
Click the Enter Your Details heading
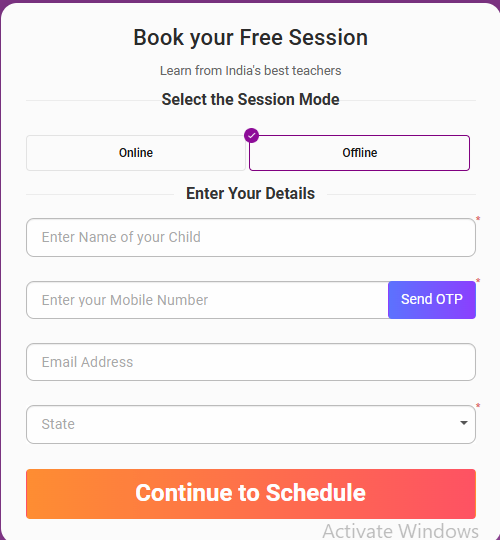point(250,193)
